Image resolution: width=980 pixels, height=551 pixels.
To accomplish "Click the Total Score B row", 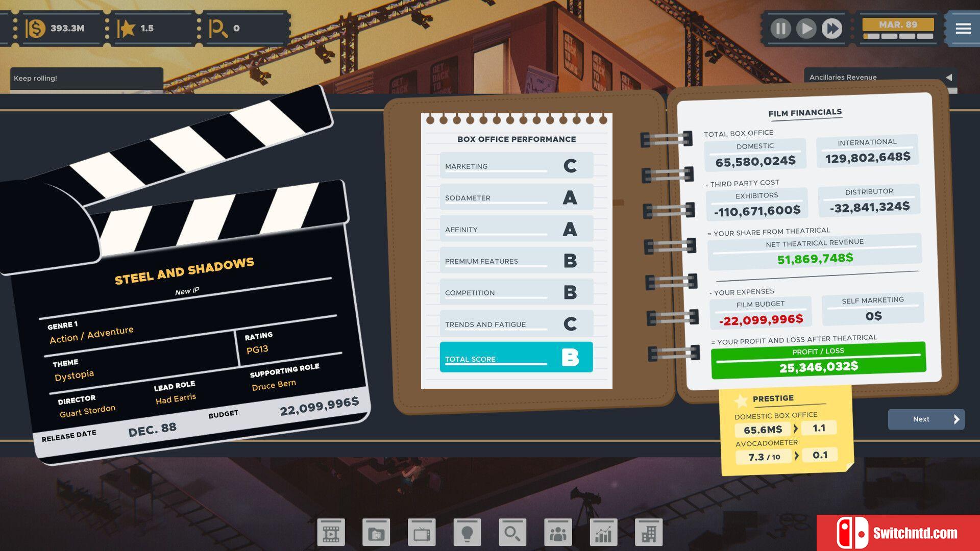I will coord(516,357).
